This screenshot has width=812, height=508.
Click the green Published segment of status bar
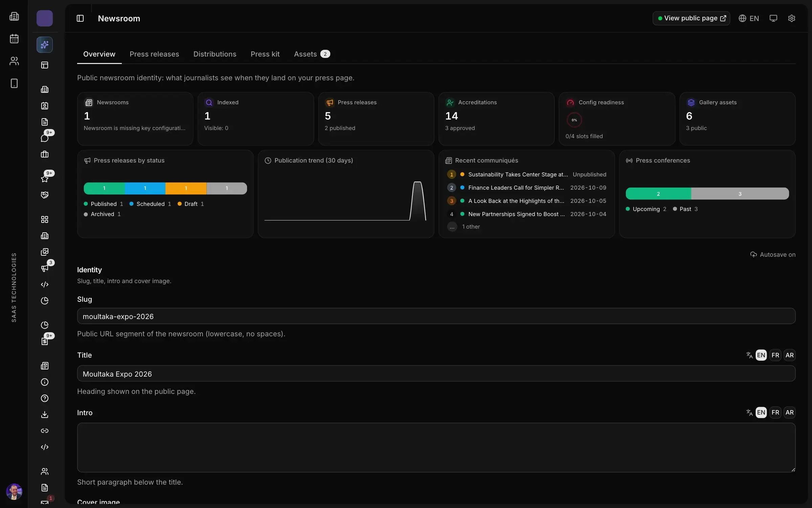click(104, 188)
